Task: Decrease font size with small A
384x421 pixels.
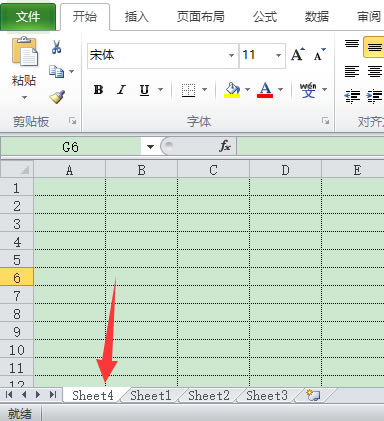Action: click(x=319, y=55)
